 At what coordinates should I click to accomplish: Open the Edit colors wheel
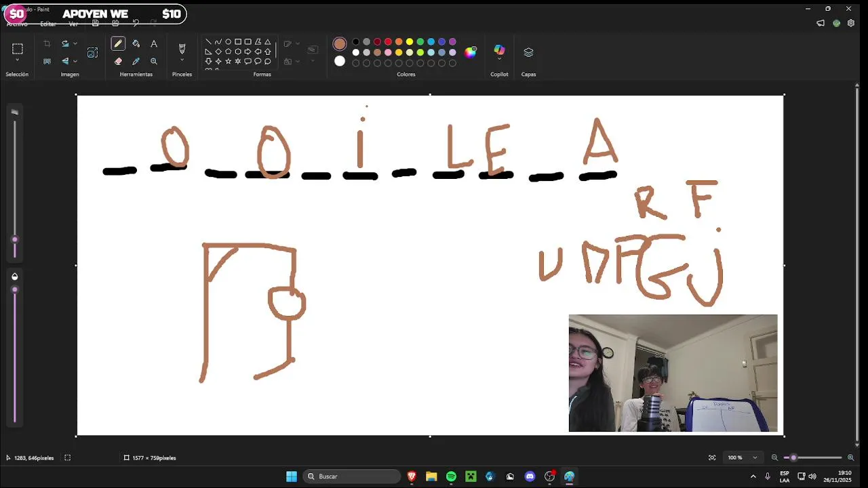point(471,52)
